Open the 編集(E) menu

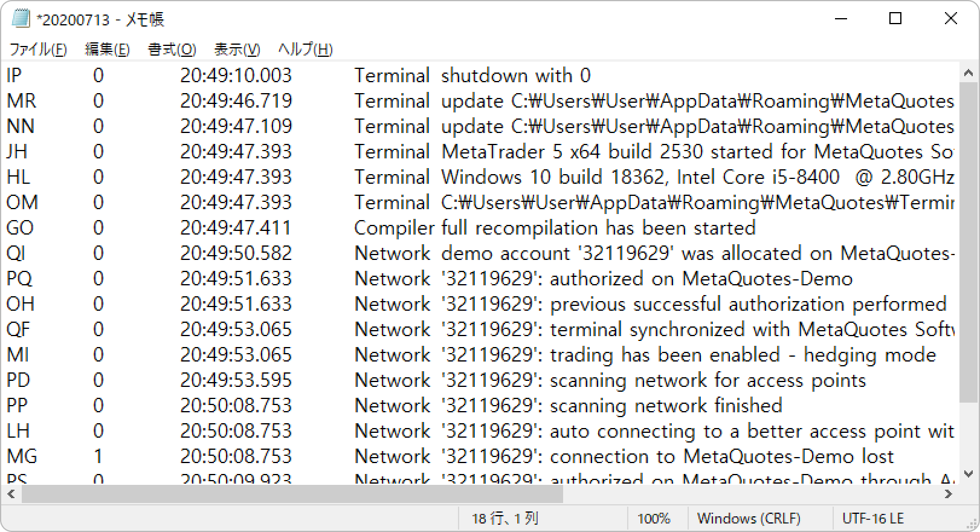[108, 50]
